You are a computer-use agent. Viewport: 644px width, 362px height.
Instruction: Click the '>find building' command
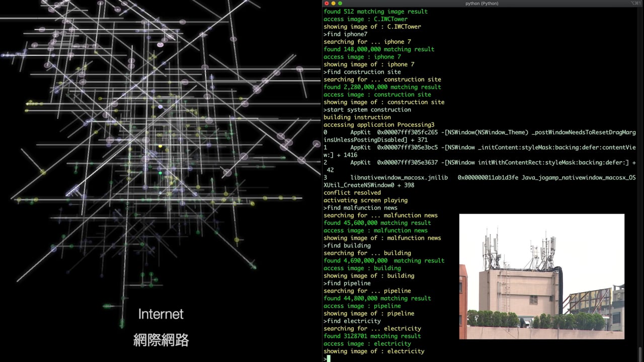(x=347, y=245)
